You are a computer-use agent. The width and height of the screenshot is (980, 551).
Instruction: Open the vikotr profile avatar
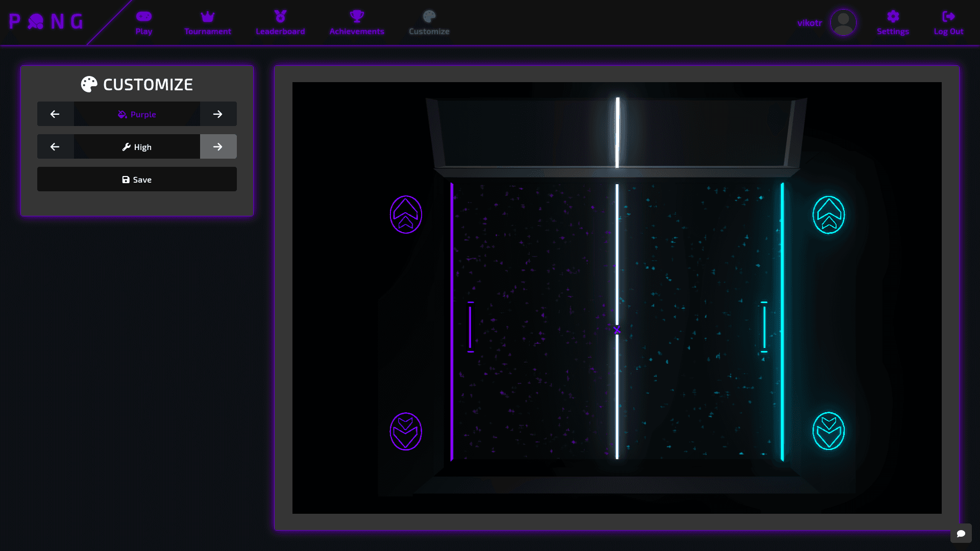click(x=843, y=22)
